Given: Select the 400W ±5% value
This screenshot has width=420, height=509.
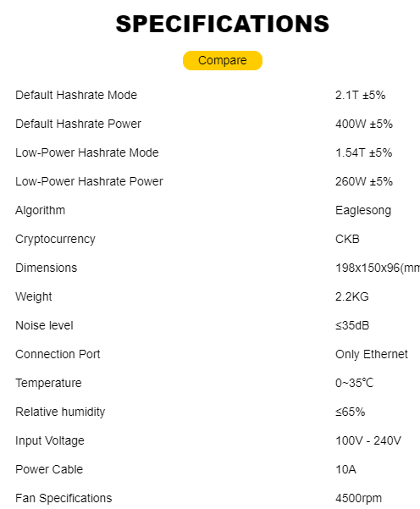Looking at the screenshot, I should pos(364,124).
